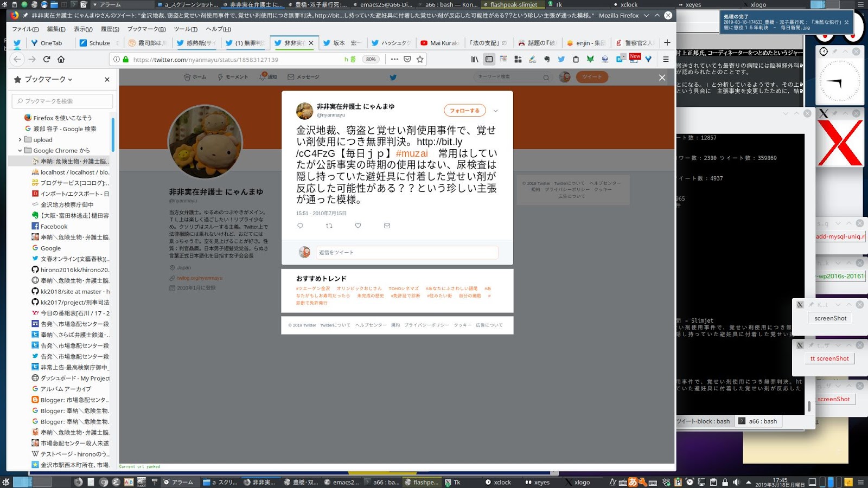
Task: Collapse the Google Chrome から folder
Action: coord(20,150)
